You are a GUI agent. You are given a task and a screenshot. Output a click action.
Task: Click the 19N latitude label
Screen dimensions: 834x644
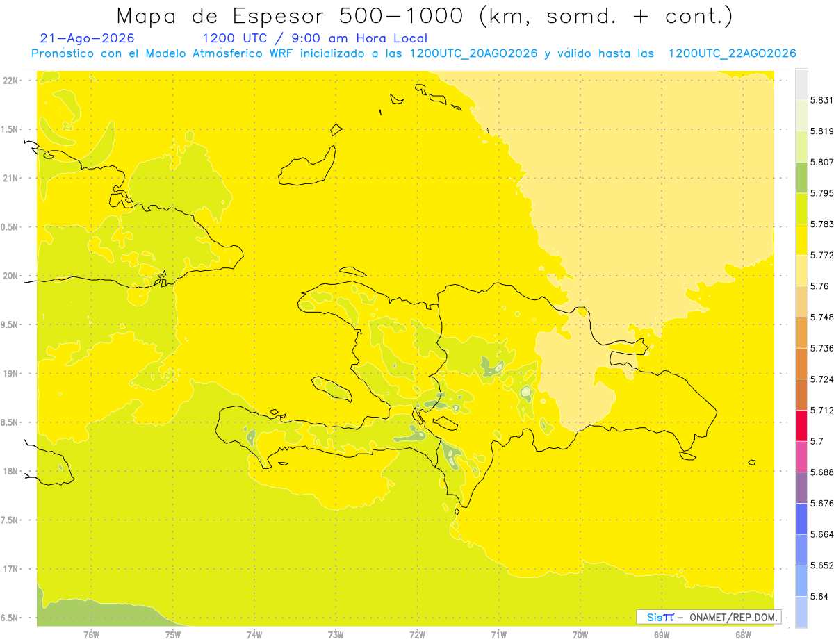[12, 374]
